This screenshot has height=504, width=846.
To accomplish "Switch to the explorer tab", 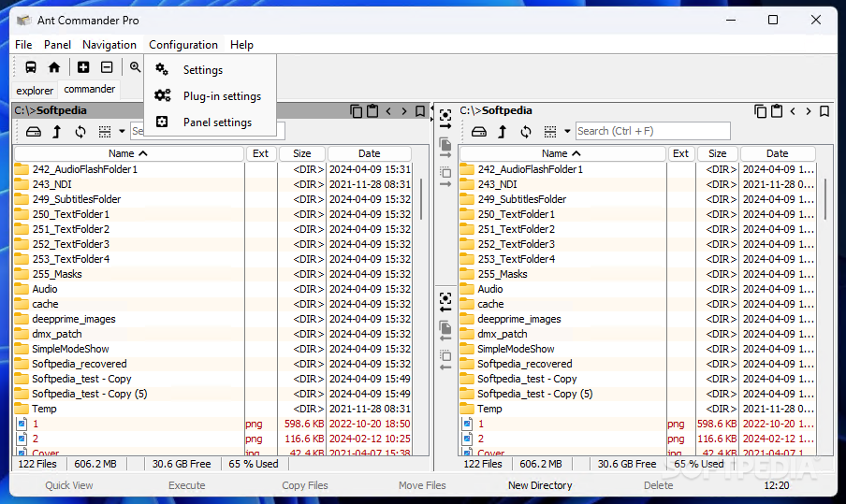I will (x=35, y=90).
